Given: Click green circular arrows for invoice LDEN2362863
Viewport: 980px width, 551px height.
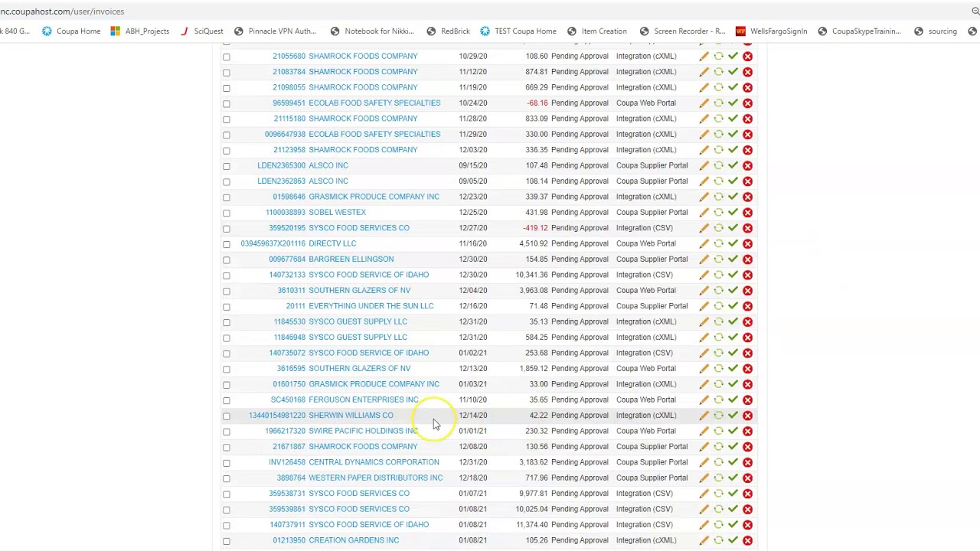Looking at the screenshot, I should click(x=718, y=181).
